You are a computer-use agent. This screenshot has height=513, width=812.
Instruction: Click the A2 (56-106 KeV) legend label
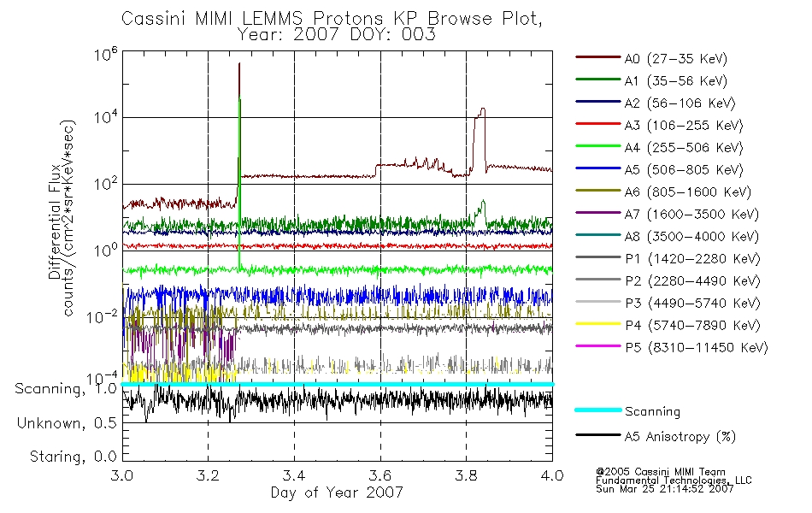pyautogui.click(x=680, y=103)
